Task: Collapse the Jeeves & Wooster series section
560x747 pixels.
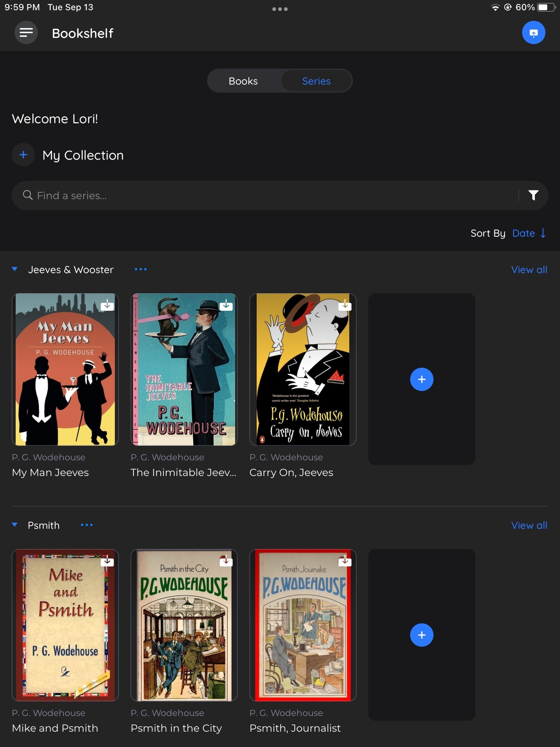Action: pyautogui.click(x=15, y=269)
